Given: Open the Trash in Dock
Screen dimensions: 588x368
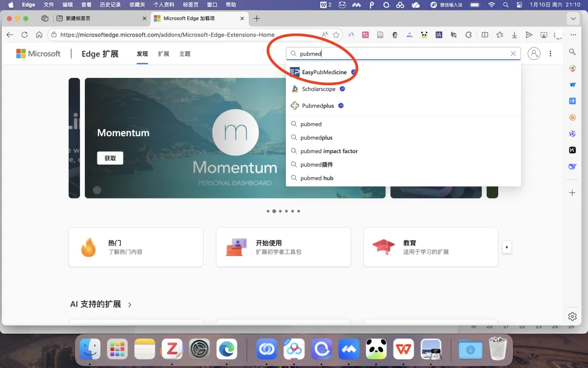Looking at the screenshot, I should pyautogui.click(x=498, y=348).
